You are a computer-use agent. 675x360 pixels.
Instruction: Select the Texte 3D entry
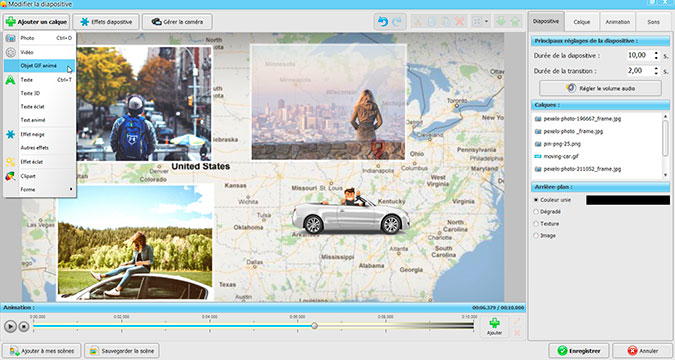[x=40, y=93]
